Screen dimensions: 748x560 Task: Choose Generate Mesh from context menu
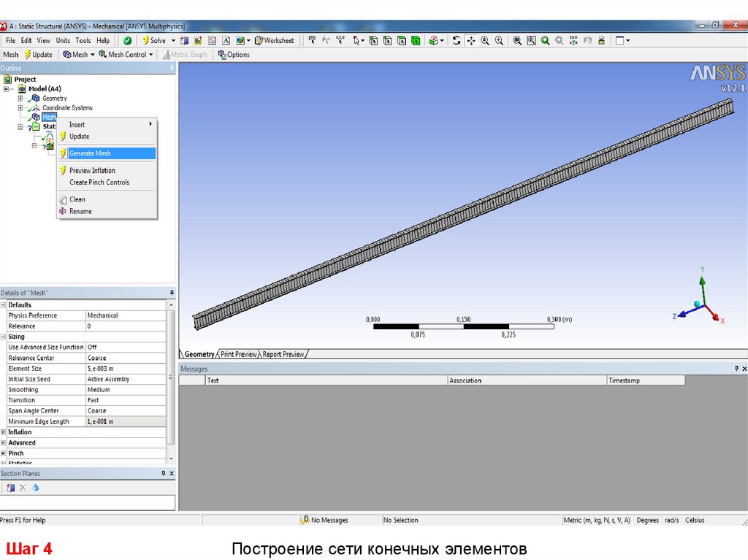coord(90,153)
